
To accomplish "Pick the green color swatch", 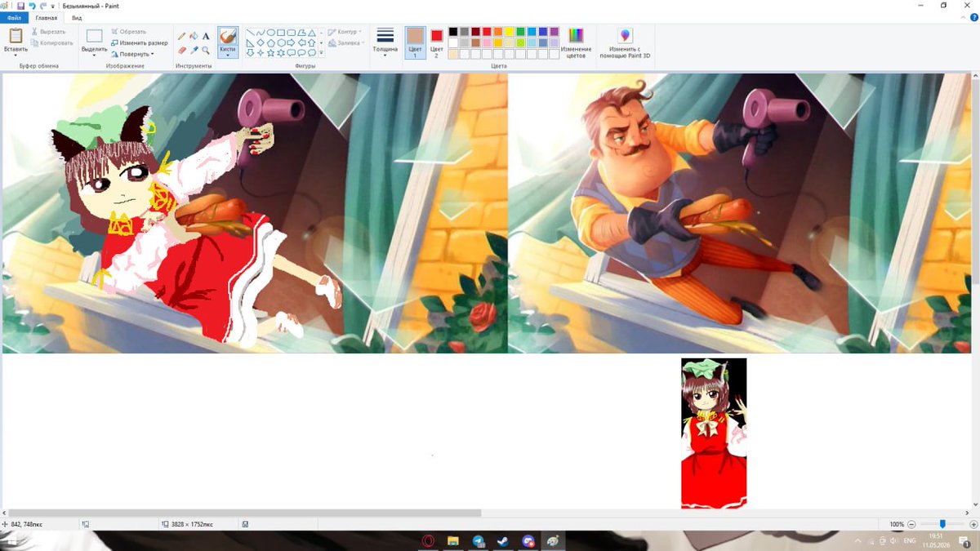I will (x=520, y=32).
